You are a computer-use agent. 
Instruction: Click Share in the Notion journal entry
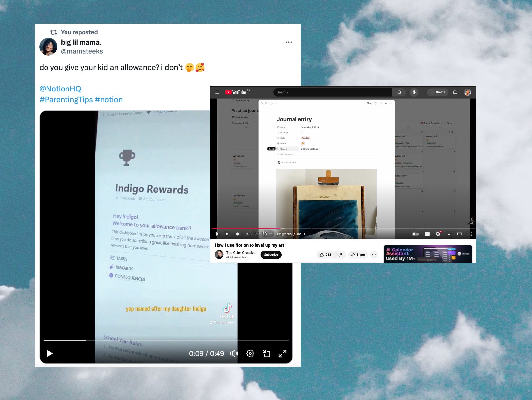tap(370, 103)
